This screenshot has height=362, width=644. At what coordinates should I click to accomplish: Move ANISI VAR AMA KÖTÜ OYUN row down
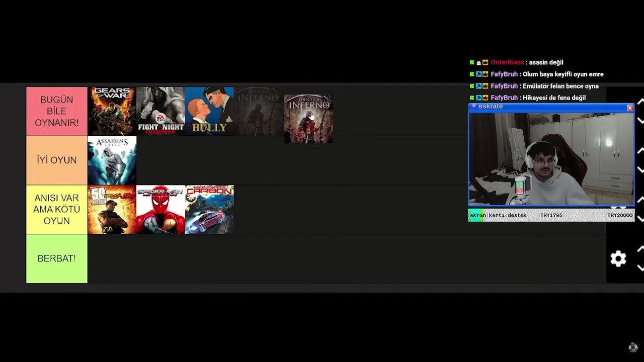[x=640, y=219]
